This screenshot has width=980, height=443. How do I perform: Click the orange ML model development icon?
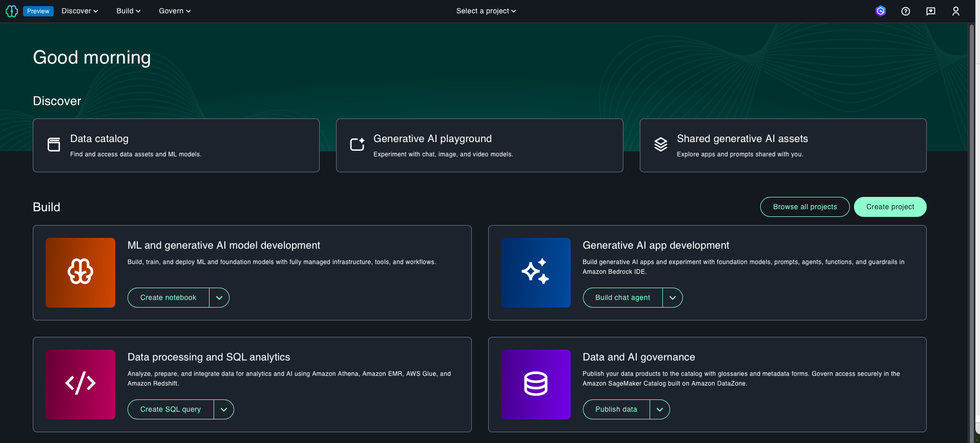(x=80, y=272)
